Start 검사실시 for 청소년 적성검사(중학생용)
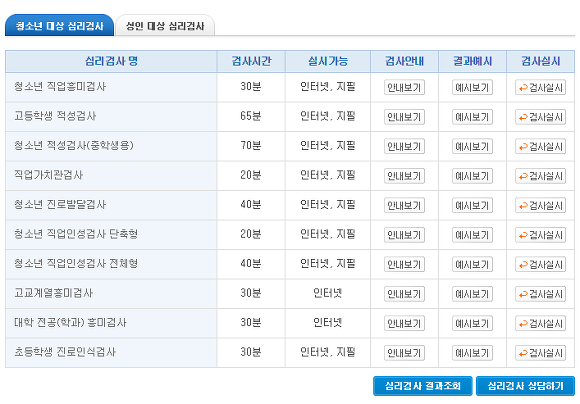Image resolution: width=580 pixels, height=404 pixels. [x=540, y=147]
